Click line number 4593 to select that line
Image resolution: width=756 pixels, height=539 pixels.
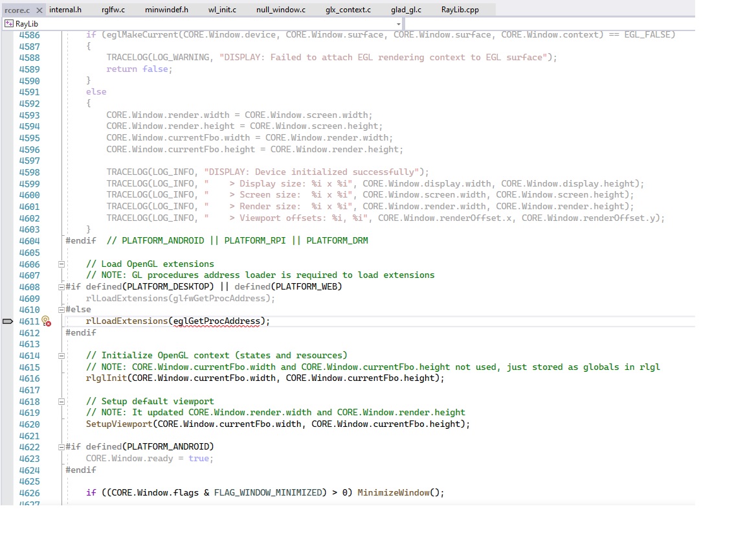tap(30, 115)
